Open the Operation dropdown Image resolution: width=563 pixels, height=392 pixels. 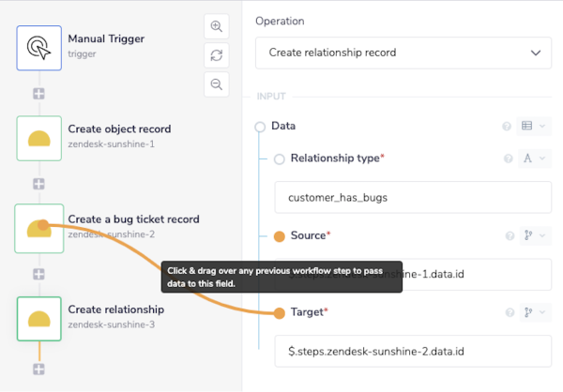coord(403,53)
